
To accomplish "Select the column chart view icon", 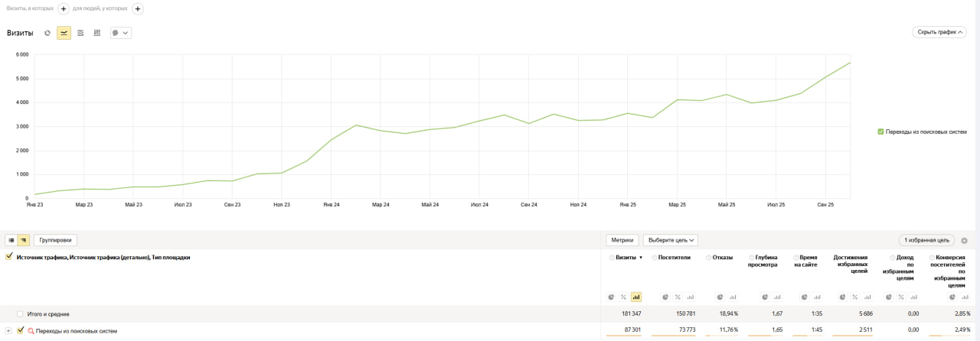I will point(97,33).
